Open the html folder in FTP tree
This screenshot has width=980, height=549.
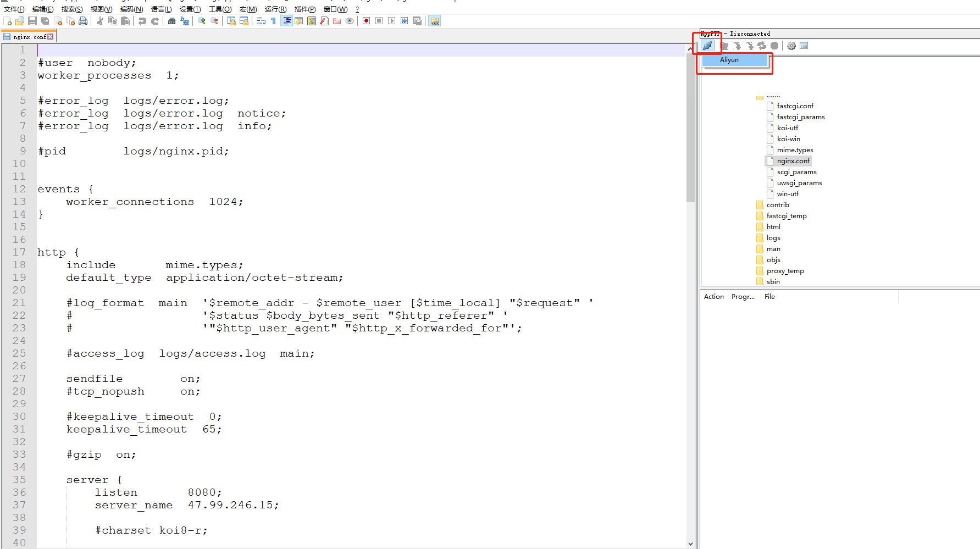click(x=773, y=227)
